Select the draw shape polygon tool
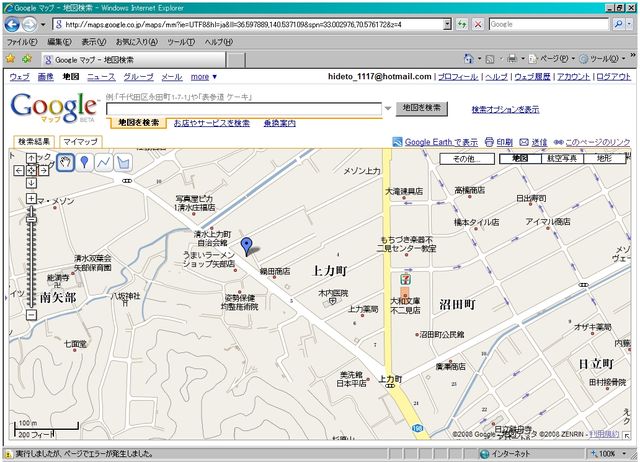 (123, 162)
